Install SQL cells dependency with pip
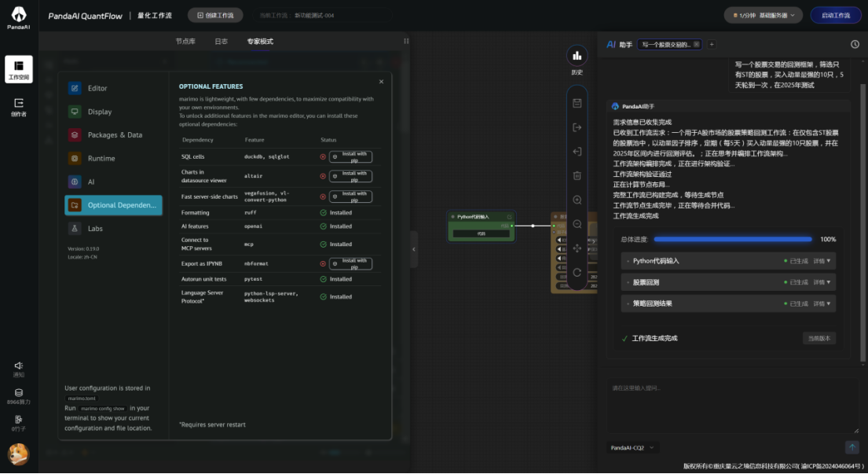Screen dimensions: 868x474 (350, 156)
